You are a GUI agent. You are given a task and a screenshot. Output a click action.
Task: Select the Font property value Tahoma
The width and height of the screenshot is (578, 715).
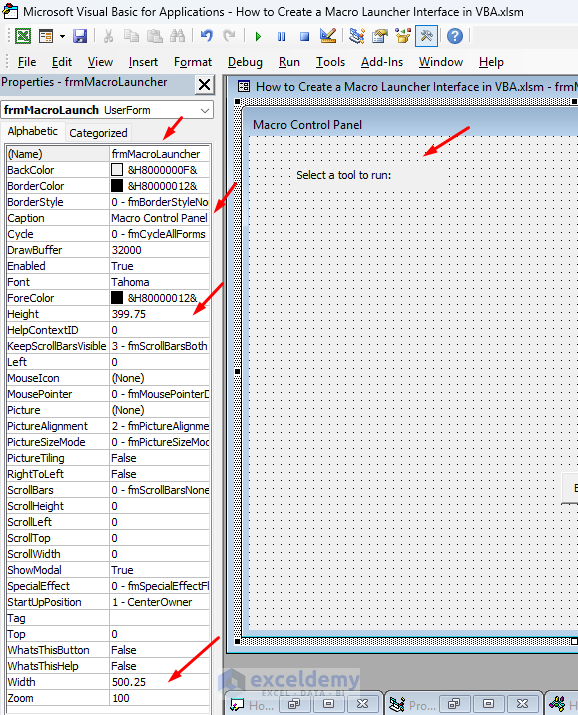(x=160, y=282)
